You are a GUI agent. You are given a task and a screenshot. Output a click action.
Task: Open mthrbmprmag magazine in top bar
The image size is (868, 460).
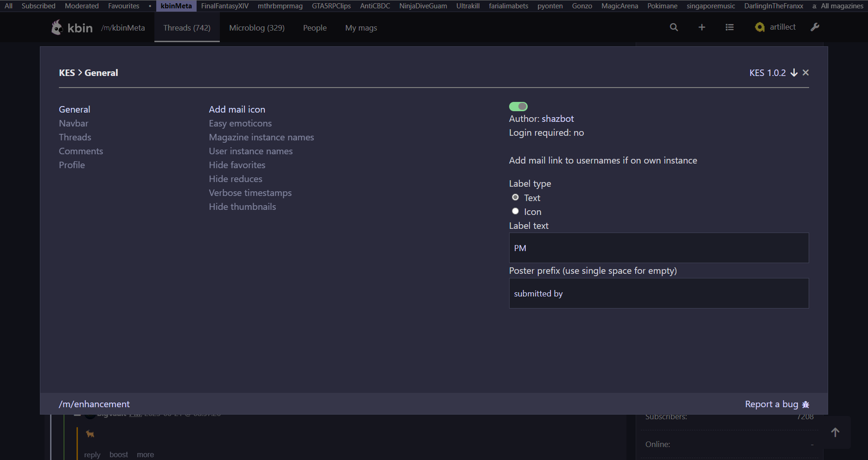tap(280, 6)
